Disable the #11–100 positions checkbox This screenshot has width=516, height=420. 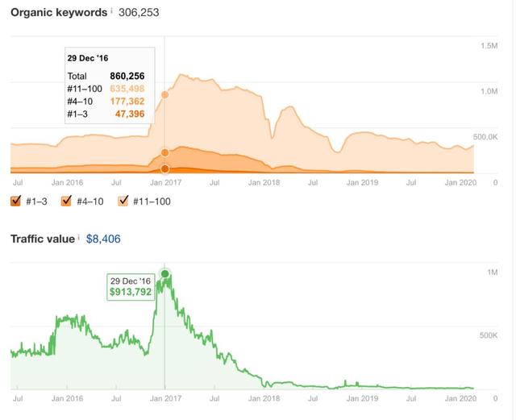click(x=123, y=202)
